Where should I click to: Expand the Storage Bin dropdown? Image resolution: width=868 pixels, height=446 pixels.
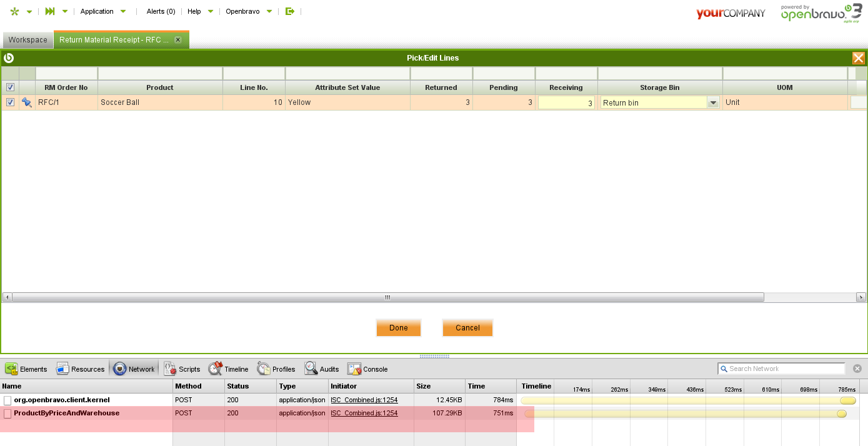[x=713, y=103]
